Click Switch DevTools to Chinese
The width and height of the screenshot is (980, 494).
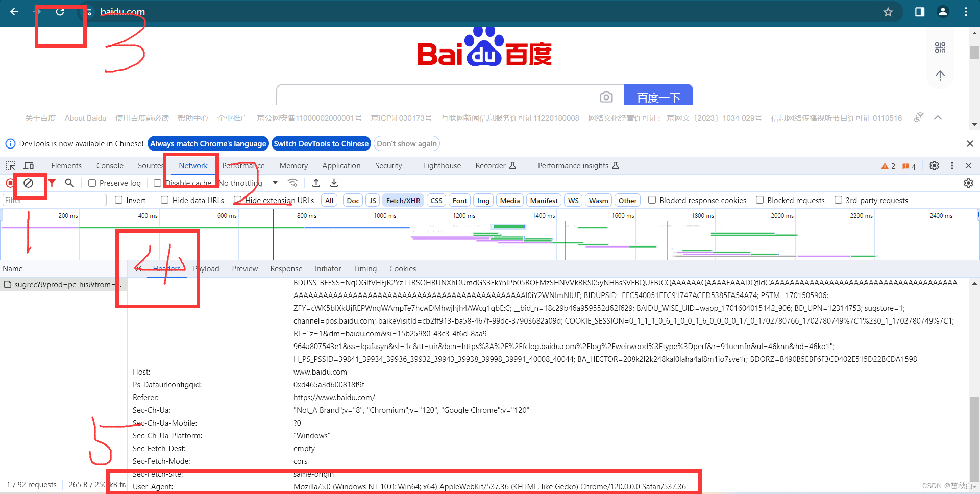(x=321, y=144)
